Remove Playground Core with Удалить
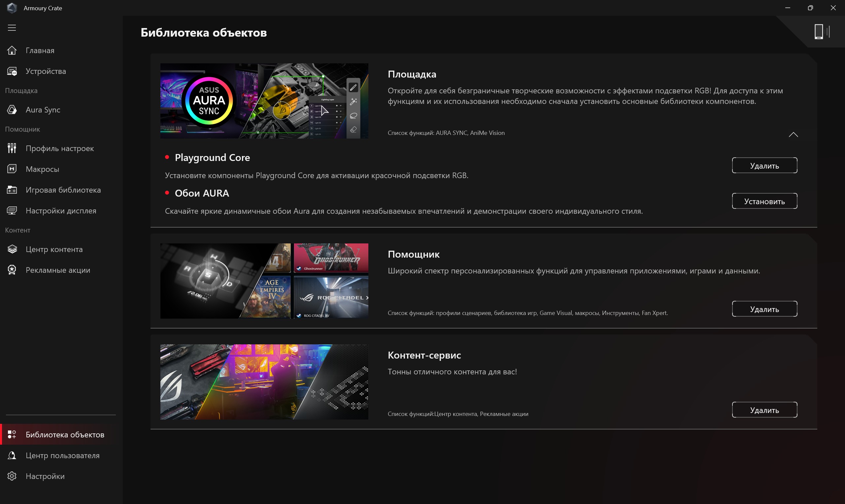The width and height of the screenshot is (845, 504). pos(764,165)
